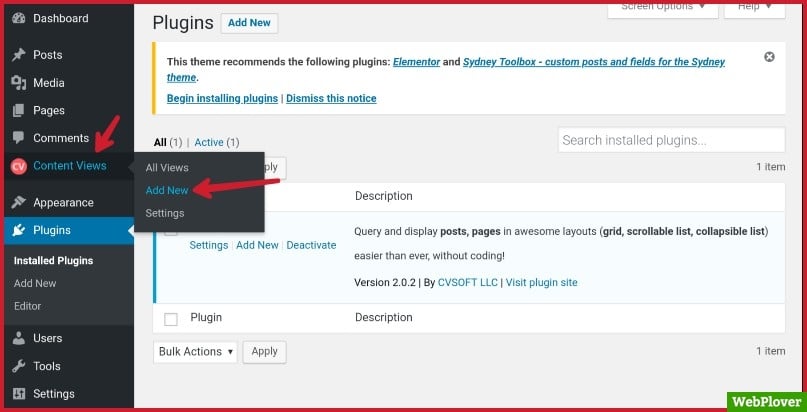Focus the Search installed plugins field
Viewport: 807px width, 412px height.
tap(672, 140)
